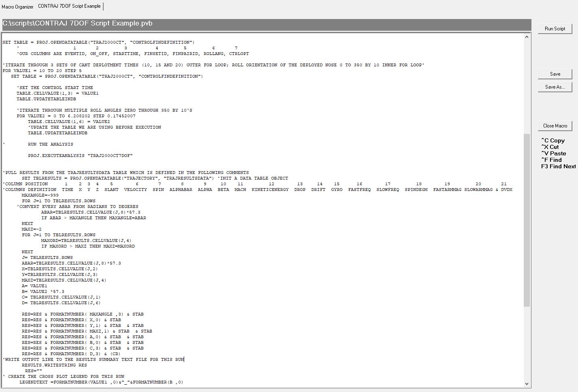Click the Close Macro button
The image size is (578, 392).
(555, 126)
